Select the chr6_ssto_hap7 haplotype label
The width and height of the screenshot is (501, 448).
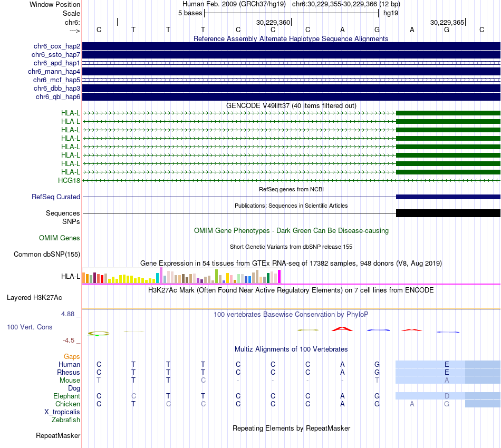55,55
